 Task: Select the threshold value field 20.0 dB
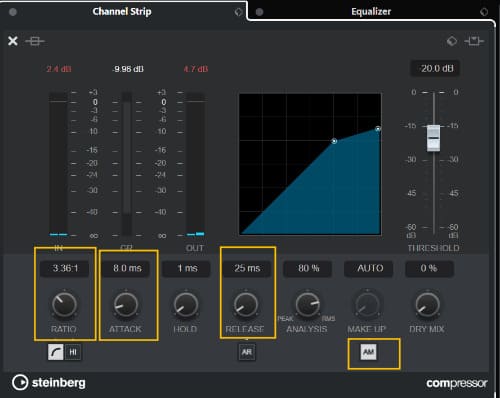(435, 68)
